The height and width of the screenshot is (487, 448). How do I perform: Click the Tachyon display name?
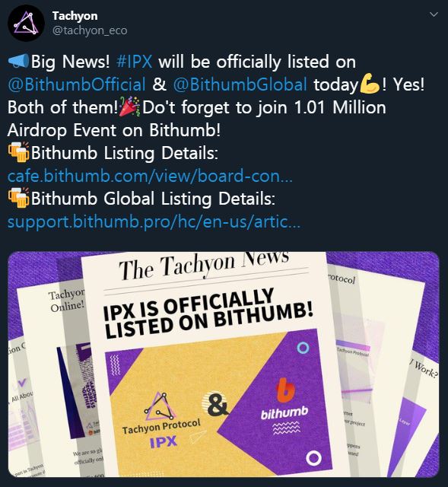point(75,16)
